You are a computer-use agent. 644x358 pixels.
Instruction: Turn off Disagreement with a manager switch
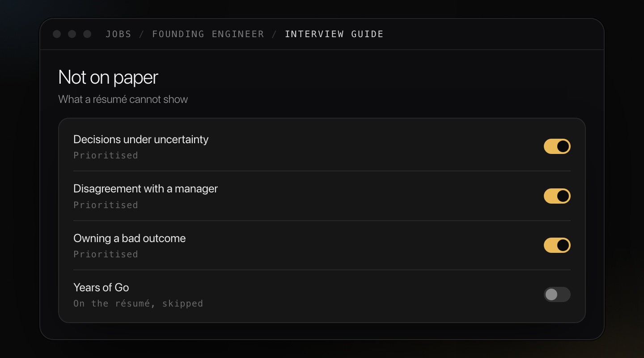click(557, 196)
